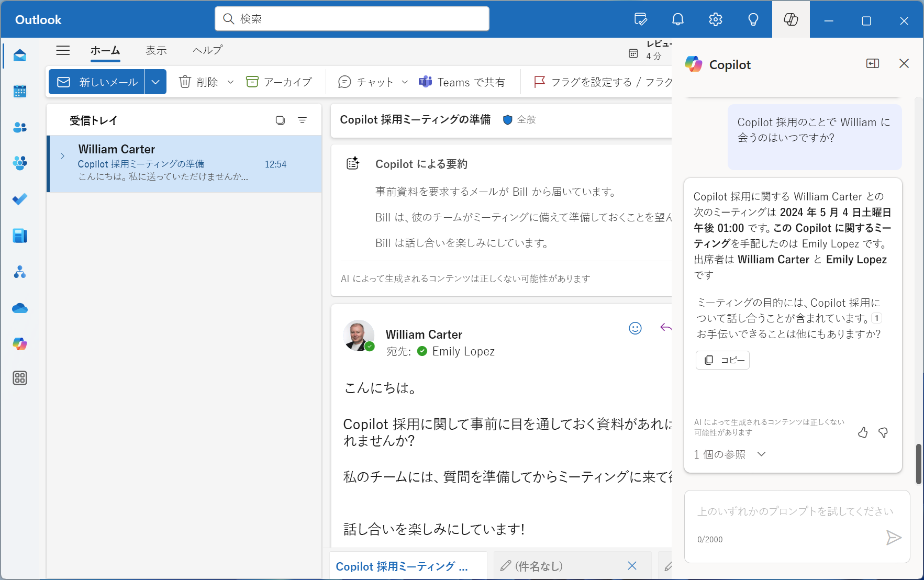The image size is (924, 580).
Task: Click the Outlook title text
Action: tap(38, 19)
